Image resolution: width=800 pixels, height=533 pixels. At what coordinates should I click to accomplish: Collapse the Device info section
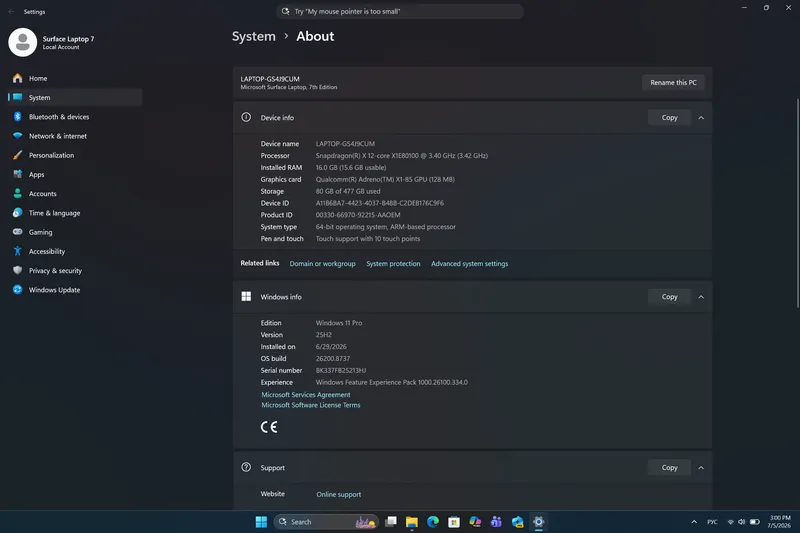click(701, 118)
